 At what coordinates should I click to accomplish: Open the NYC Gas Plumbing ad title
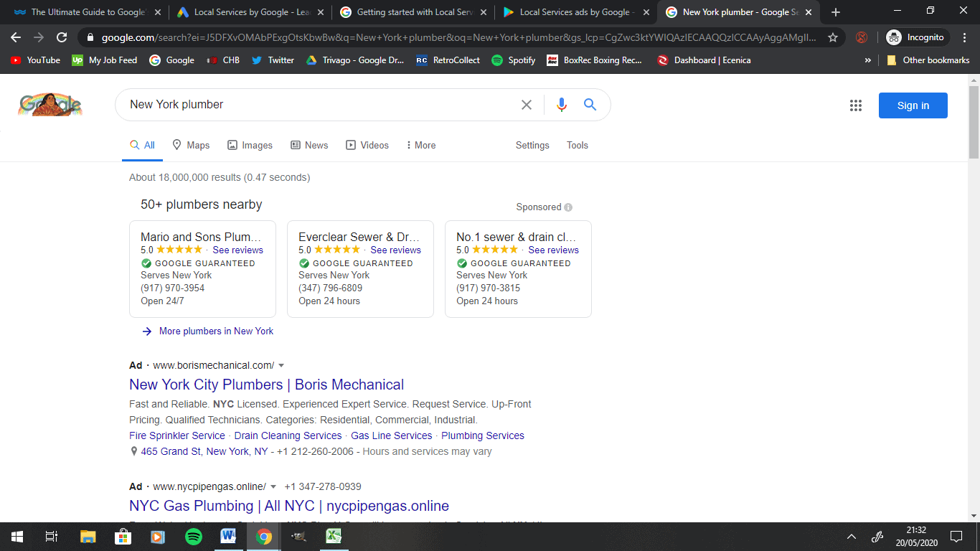[x=289, y=506]
